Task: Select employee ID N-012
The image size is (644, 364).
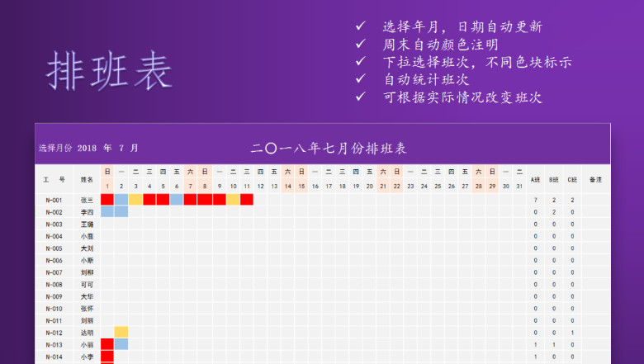Action: [54, 333]
